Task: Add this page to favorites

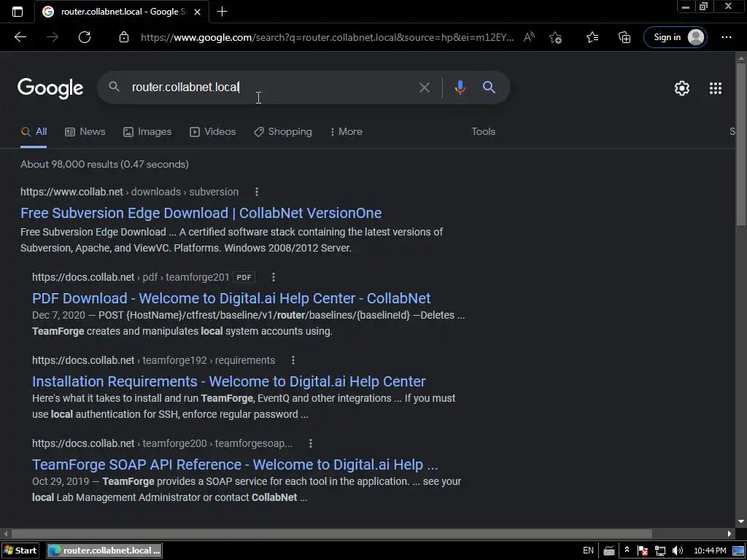Action: coord(555,37)
